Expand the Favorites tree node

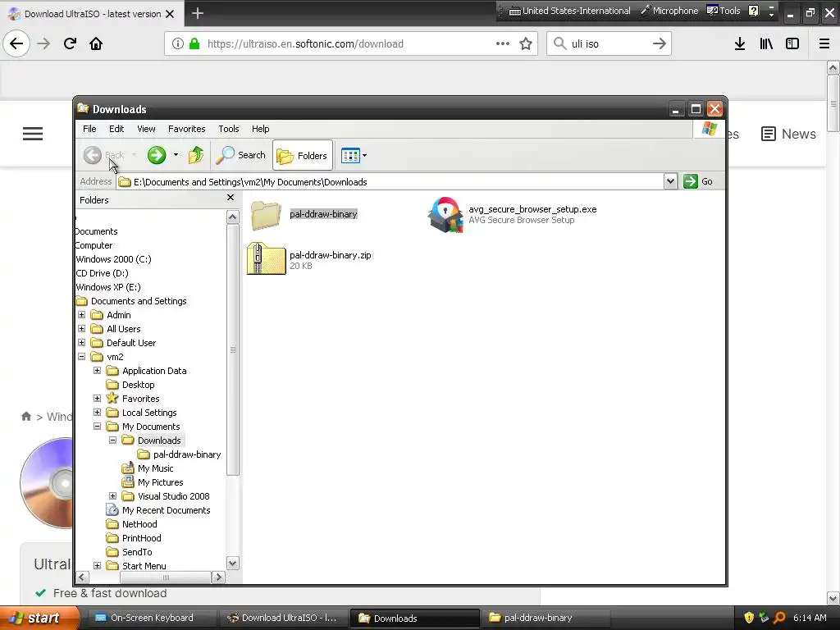[x=97, y=399]
